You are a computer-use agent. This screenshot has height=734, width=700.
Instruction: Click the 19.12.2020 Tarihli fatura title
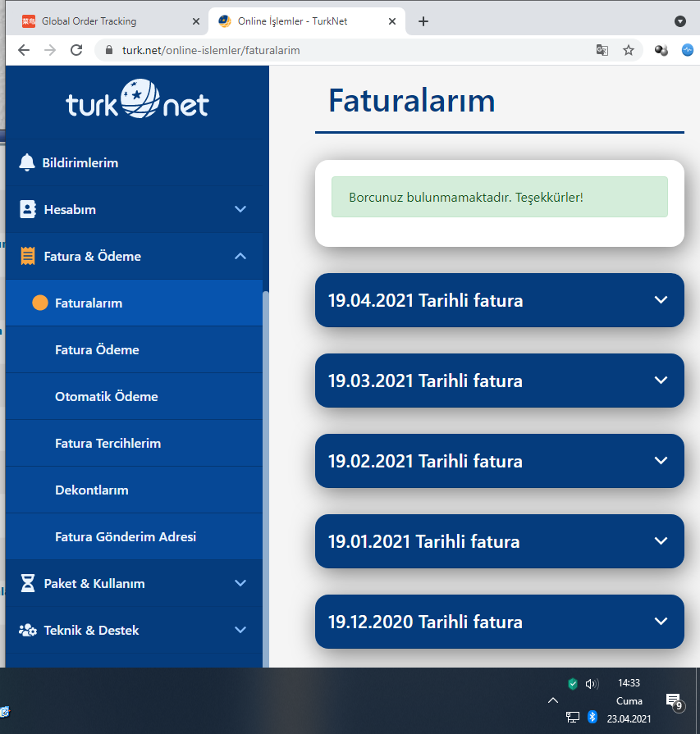point(425,622)
